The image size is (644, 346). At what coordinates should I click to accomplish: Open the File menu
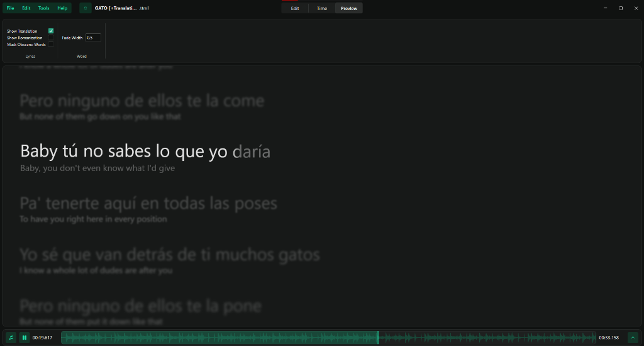pos(10,8)
